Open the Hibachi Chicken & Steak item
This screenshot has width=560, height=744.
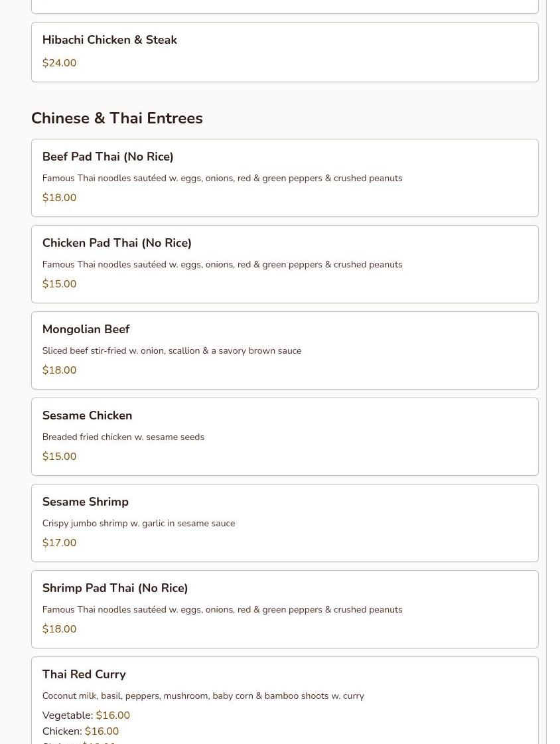click(x=285, y=52)
